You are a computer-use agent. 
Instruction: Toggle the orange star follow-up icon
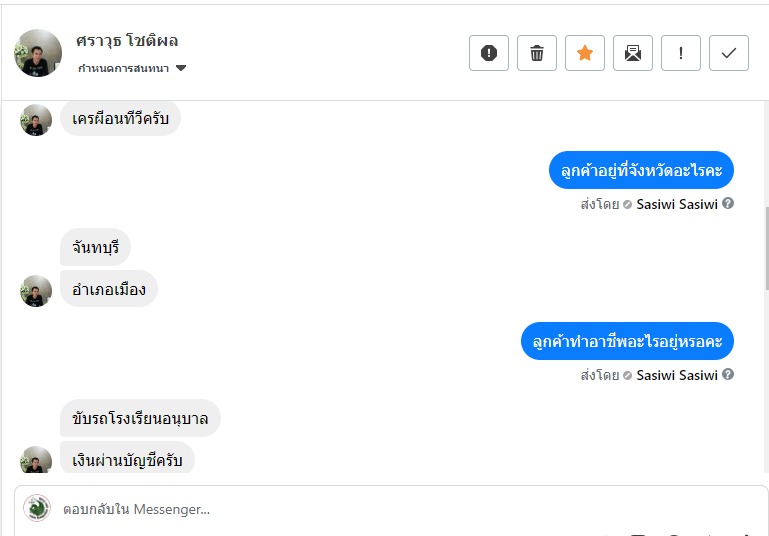[585, 53]
